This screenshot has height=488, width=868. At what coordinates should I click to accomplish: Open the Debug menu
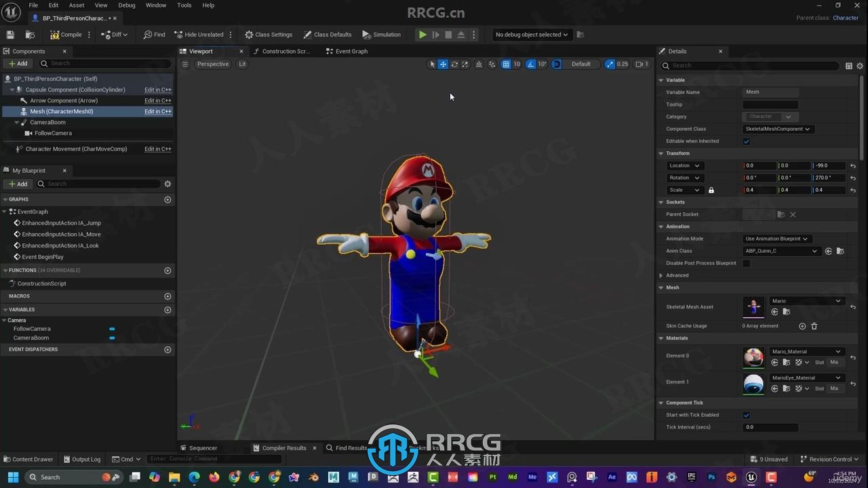[127, 5]
